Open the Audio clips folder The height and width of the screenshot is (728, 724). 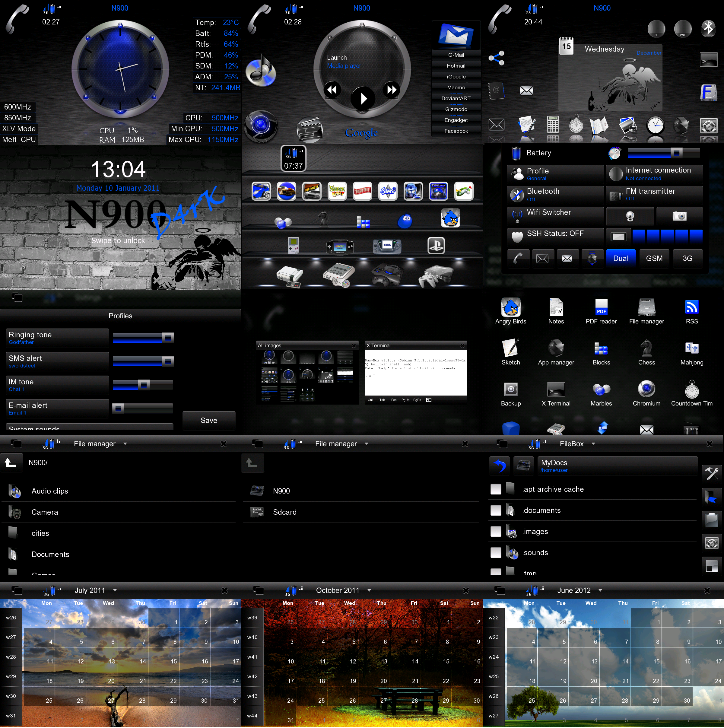[x=119, y=491]
